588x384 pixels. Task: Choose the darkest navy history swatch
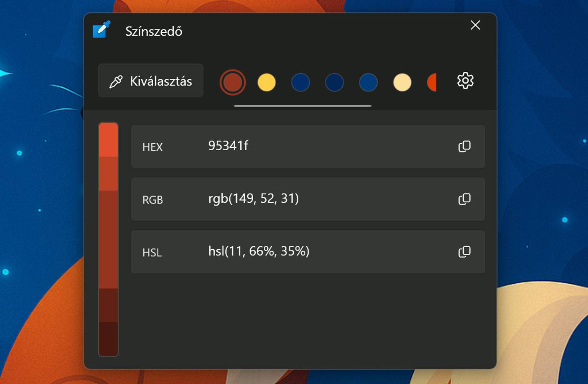point(335,82)
